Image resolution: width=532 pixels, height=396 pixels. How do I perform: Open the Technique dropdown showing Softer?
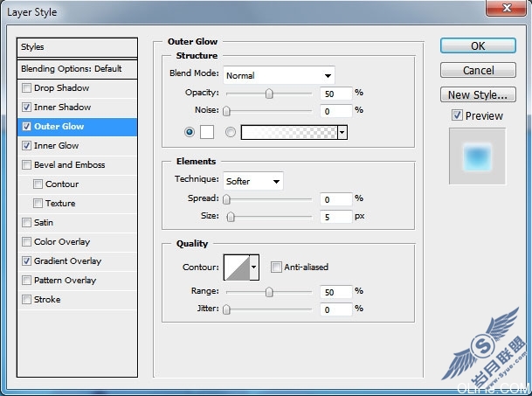pyautogui.click(x=253, y=181)
